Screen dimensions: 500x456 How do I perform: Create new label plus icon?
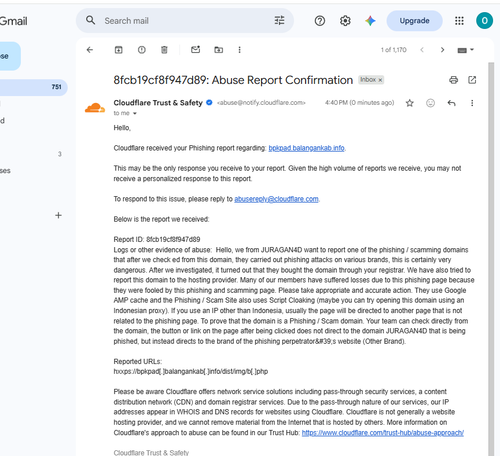tap(58, 215)
